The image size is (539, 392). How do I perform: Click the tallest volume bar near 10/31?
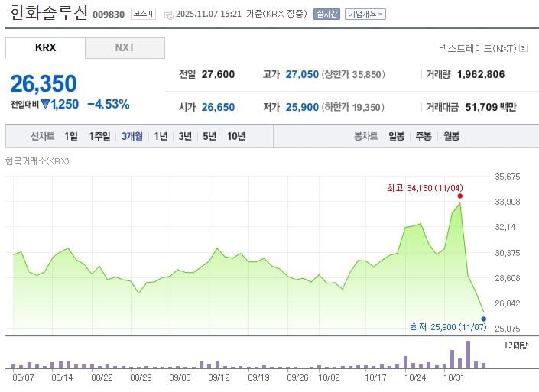pyautogui.click(x=468, y=355)
